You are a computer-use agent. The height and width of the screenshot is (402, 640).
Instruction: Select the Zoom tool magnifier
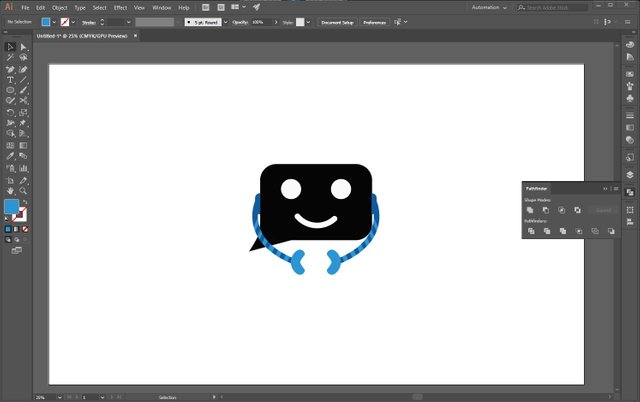(23, 189)
